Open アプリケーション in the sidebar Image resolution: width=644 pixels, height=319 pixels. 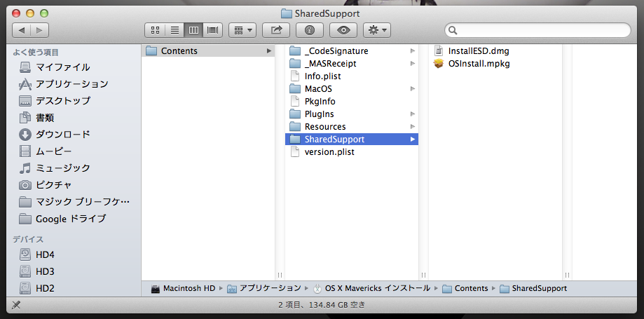click(74, 84)
